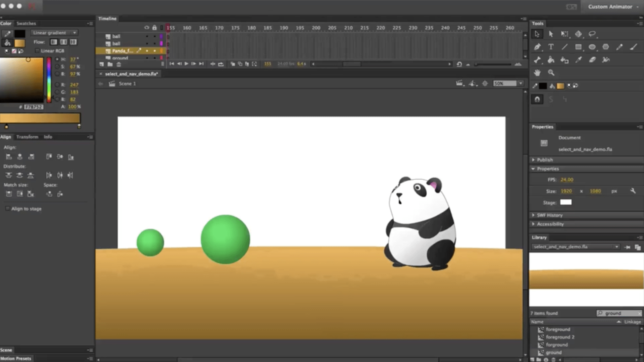This screenshot has width=644, height=362.
Task: Select the Pen tool
Action: 537,47
